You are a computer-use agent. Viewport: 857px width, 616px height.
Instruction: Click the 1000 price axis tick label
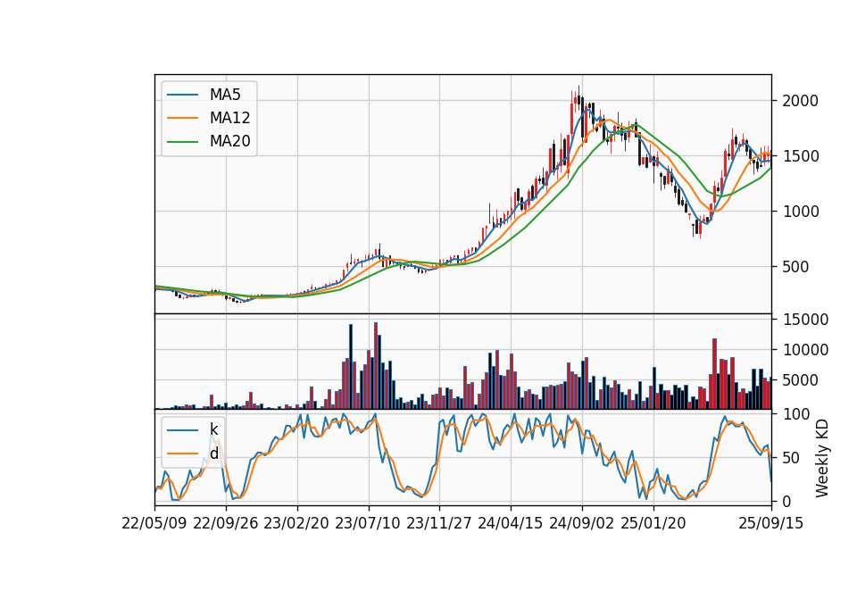click(801, 212)
